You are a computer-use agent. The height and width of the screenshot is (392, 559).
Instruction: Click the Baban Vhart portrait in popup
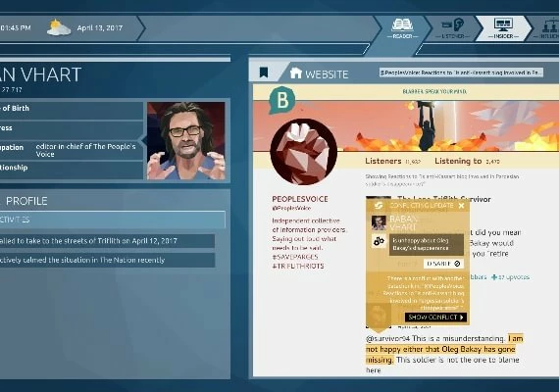click(x=379, y=223)
